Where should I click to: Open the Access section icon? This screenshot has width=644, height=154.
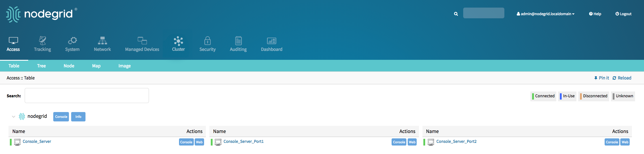coord(13,41)
